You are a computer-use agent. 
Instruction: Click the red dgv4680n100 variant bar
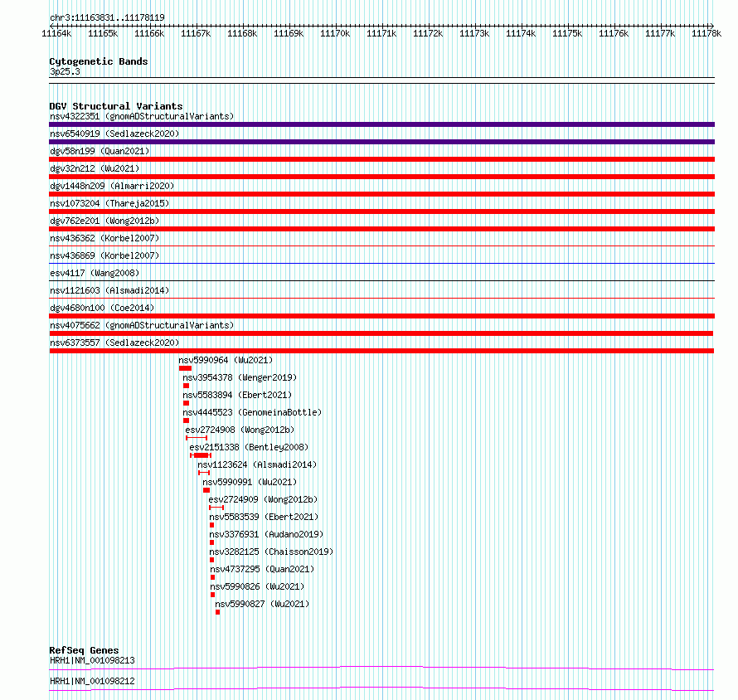click(381, 316)
